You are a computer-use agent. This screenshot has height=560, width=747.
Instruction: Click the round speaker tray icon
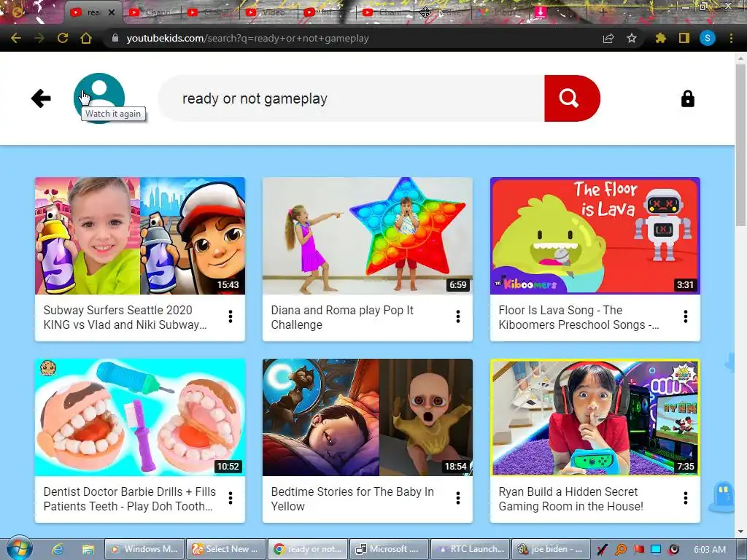click(673, 550)
